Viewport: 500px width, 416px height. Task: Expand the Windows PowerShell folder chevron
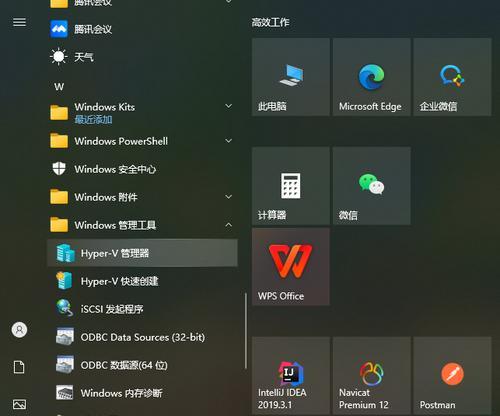coord(229,141)
